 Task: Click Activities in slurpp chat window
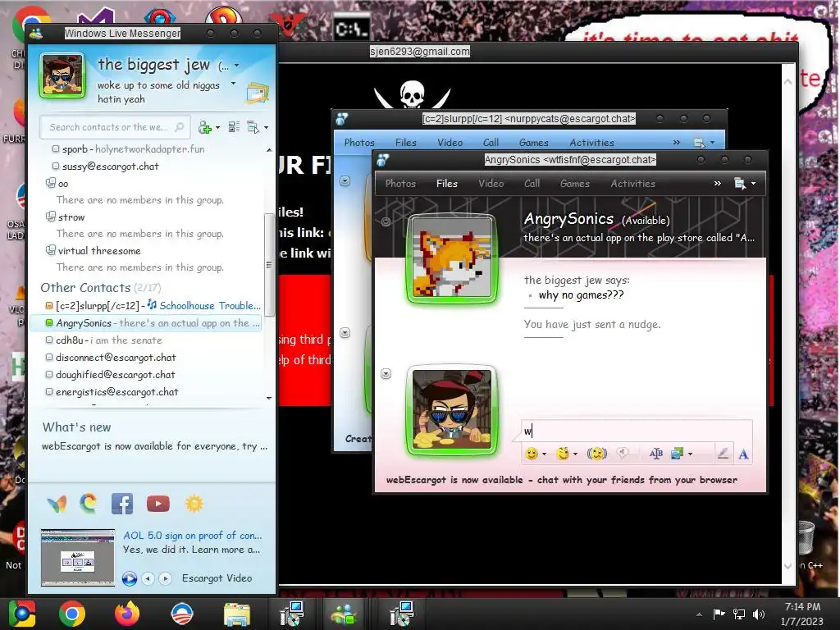click(591, 143)
